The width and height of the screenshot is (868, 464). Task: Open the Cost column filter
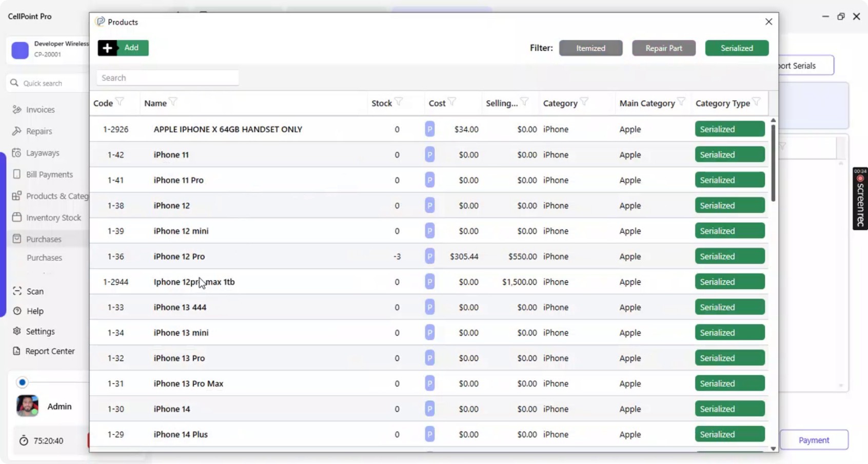click(x=452, y=102)
